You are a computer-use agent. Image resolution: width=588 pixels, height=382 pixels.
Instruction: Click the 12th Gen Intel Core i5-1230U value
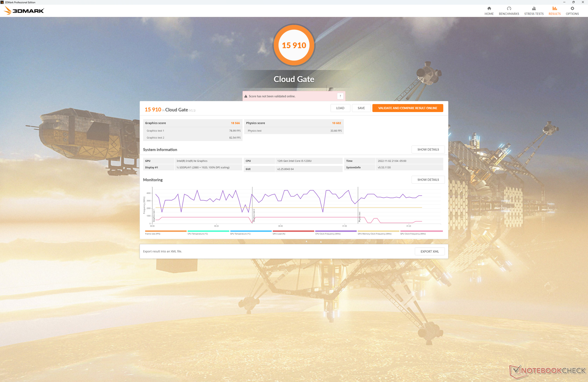coord(294,161)
